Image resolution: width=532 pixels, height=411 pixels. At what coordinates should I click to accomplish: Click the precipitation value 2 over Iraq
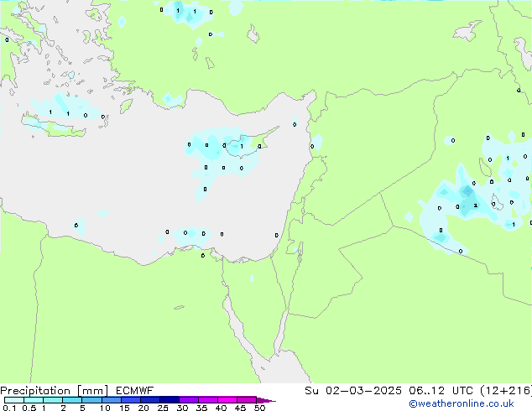point(475,205)
